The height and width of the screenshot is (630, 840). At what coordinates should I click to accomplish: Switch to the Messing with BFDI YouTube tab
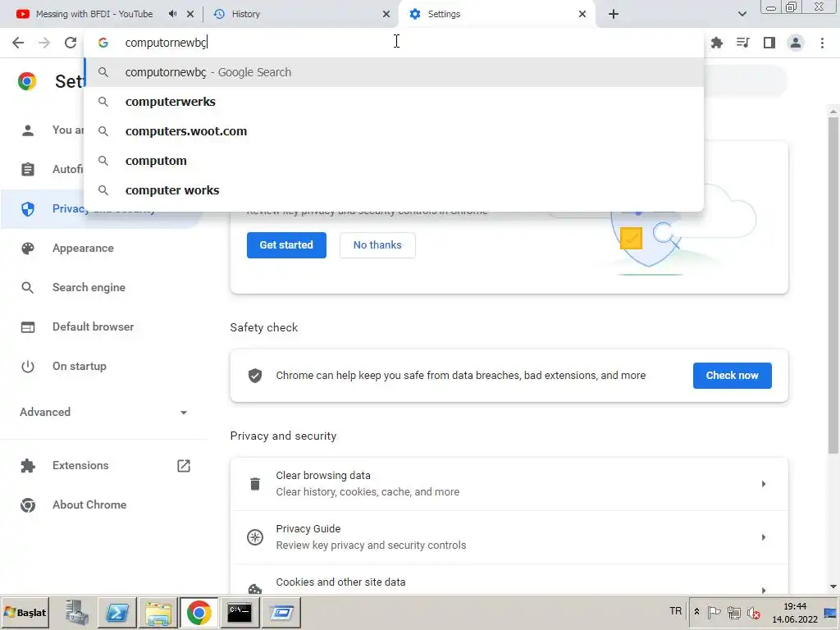pyautogui.click(x=94, y=14)
